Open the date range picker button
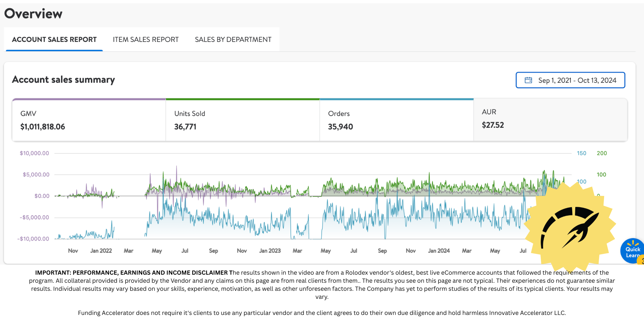This screenshot has height=329, width=644. (x=570, y=80)
